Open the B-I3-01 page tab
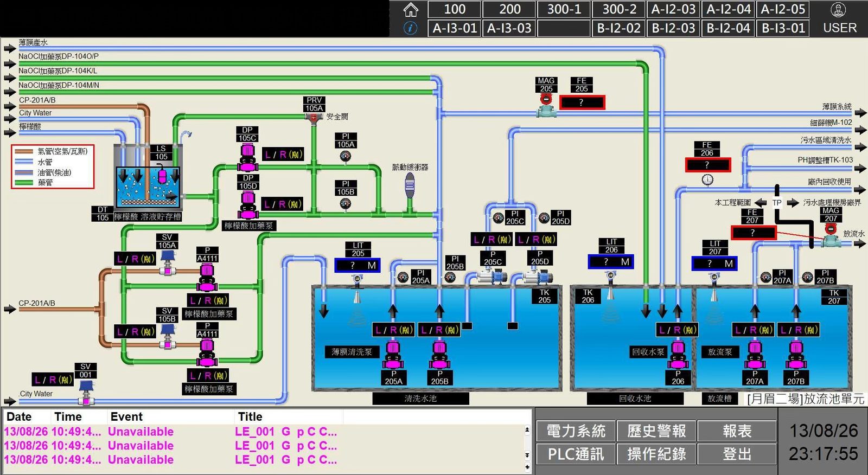868x475 pixels. pos(783,28)
